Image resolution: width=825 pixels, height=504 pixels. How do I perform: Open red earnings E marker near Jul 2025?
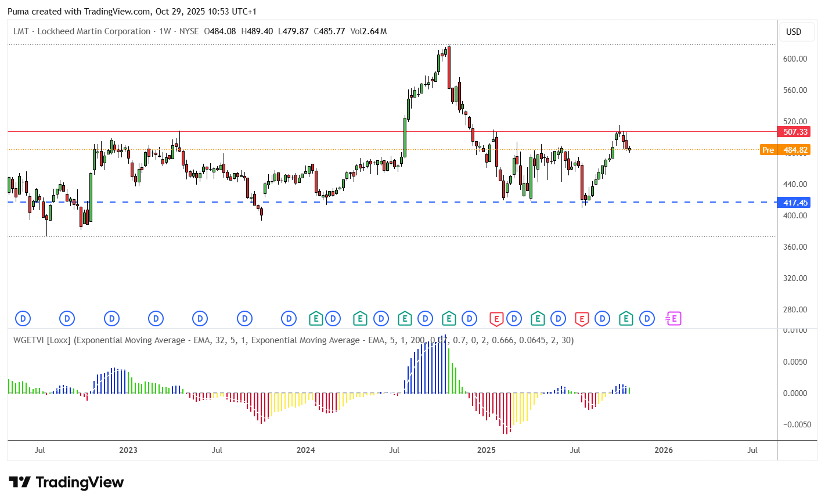pyautogui.click(x=582, y=318)
